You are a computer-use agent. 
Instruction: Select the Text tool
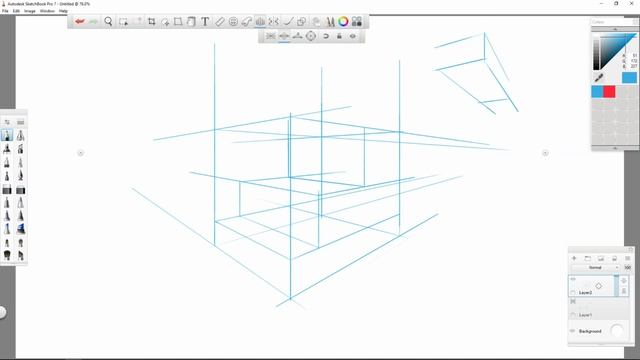click(x=205, y=22)
